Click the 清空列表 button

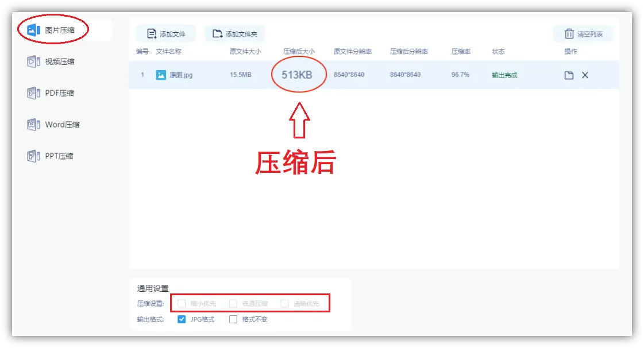coord(582,33)
